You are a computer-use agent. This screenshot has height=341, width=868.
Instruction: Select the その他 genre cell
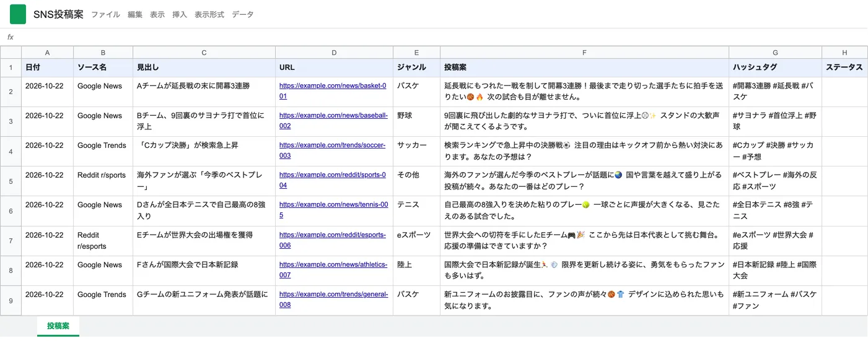tap(416, 181)
